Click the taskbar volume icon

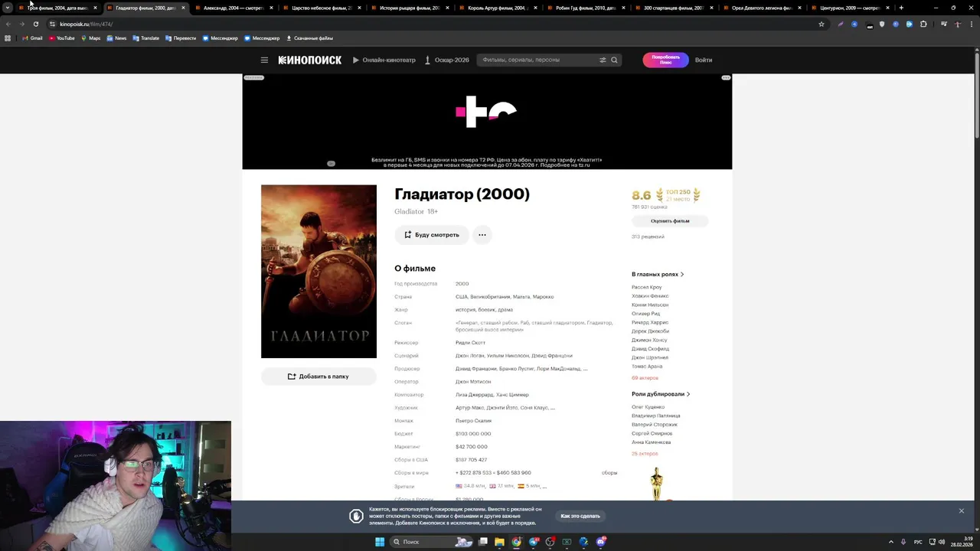coord(942,542)
